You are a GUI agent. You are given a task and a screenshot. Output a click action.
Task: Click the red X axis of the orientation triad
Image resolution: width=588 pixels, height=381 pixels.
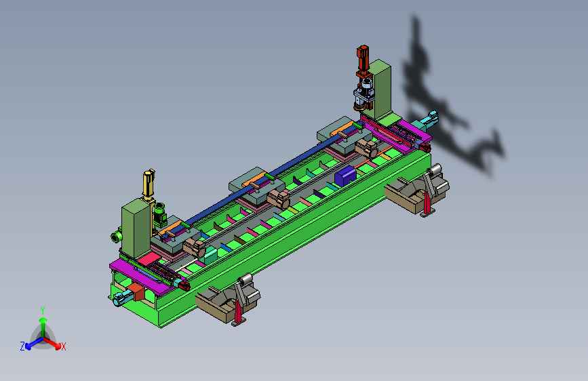pos(52,344)
